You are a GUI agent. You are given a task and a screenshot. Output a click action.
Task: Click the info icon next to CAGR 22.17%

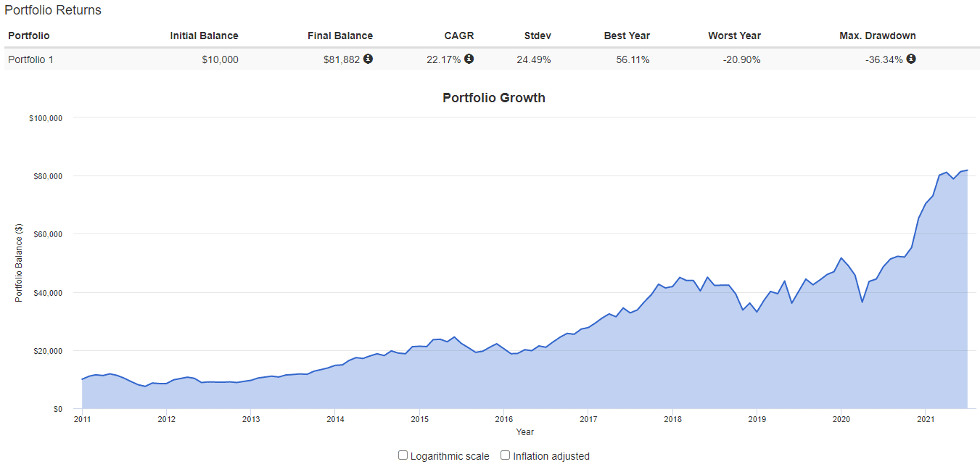469,59
